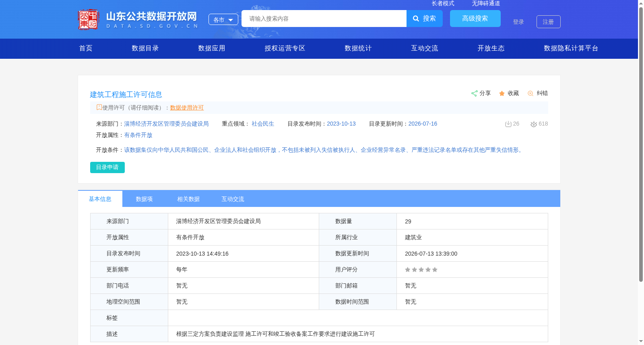The image size is (644, 345).
Task: Open 授权运营专区 navigation item
Action: click(x=285, y=48)
